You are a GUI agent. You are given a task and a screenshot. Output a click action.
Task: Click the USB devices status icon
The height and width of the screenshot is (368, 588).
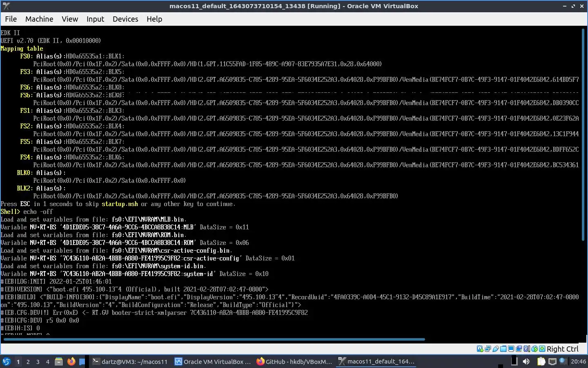(496, 349)
